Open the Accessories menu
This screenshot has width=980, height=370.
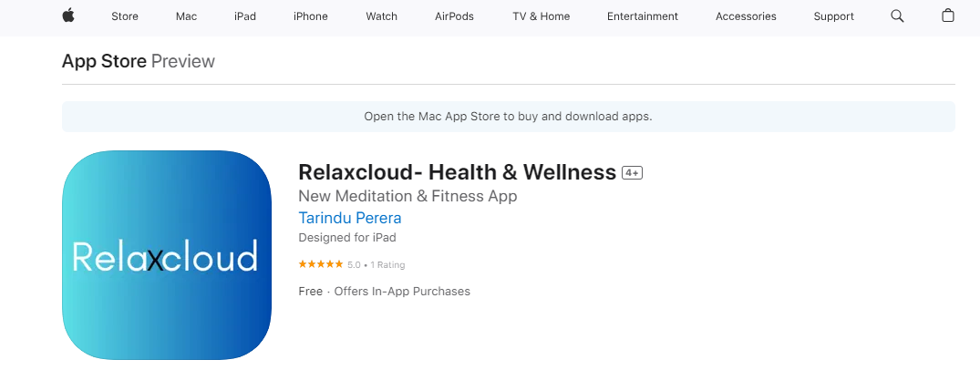(x=746, y=16)
